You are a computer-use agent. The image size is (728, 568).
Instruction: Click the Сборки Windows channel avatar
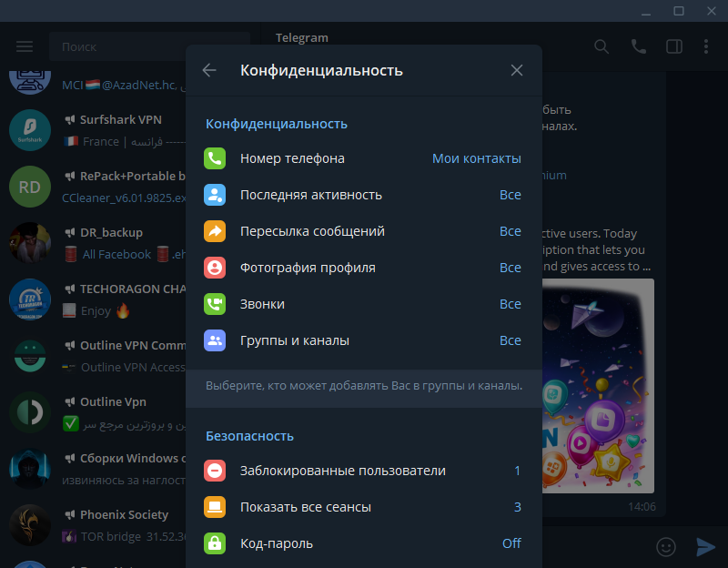(x=30, y=469)
